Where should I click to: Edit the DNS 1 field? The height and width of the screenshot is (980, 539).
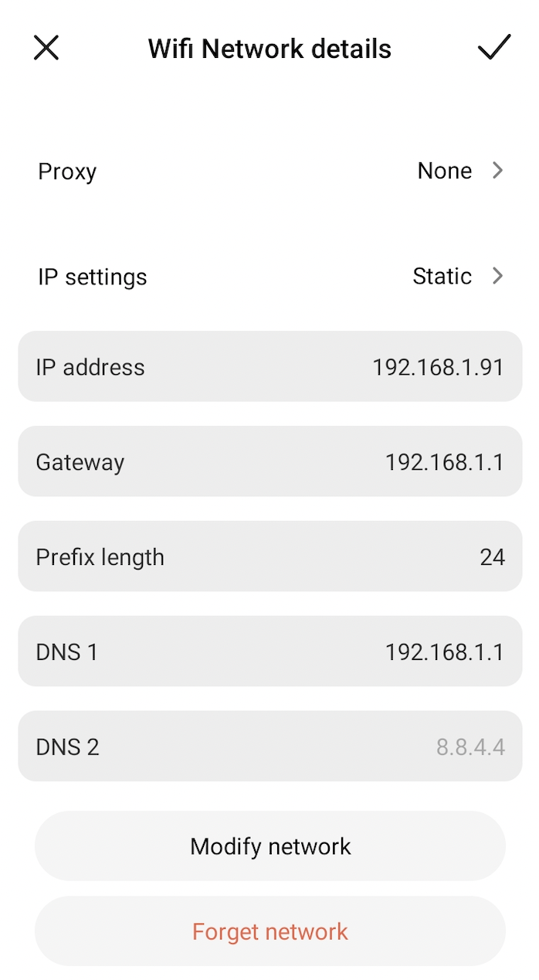(269, 652)
